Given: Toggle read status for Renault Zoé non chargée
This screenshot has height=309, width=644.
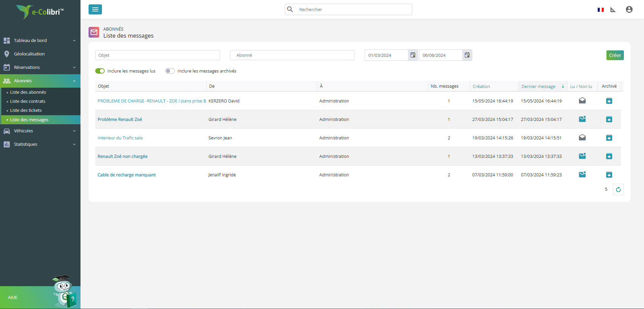Looking at the screenshot, I should [582, 156].
